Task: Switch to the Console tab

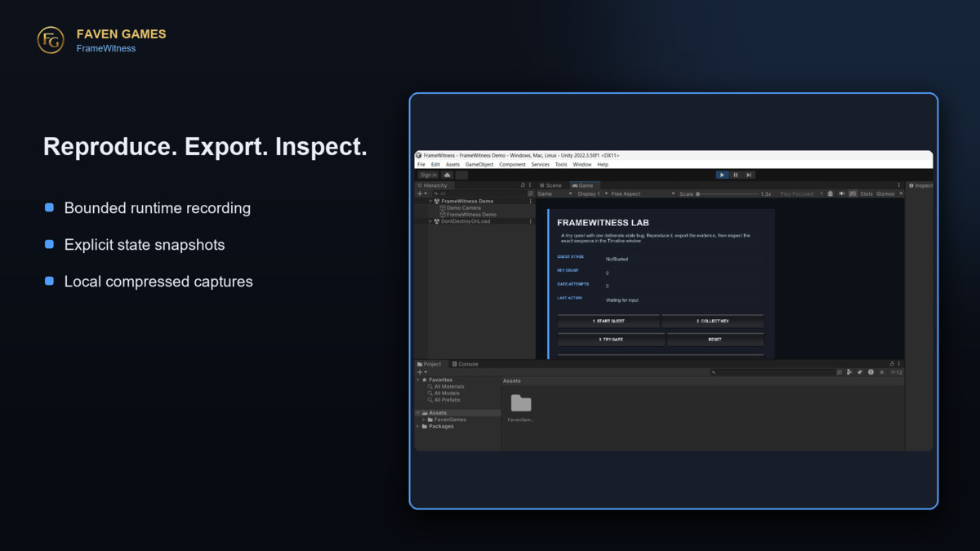Action: [465, 364]
